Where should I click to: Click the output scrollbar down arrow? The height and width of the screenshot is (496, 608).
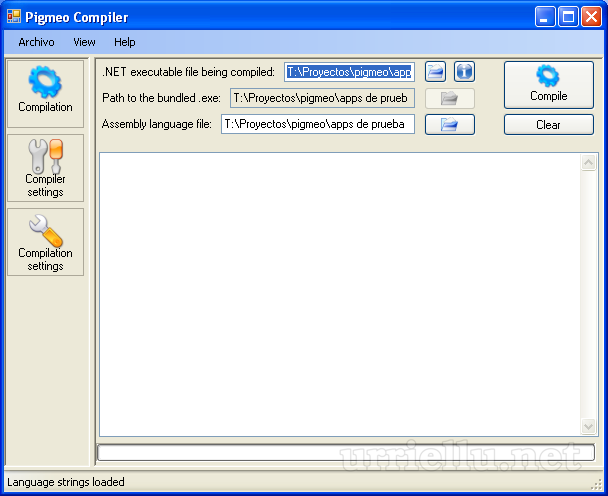(x=588, y=427)
